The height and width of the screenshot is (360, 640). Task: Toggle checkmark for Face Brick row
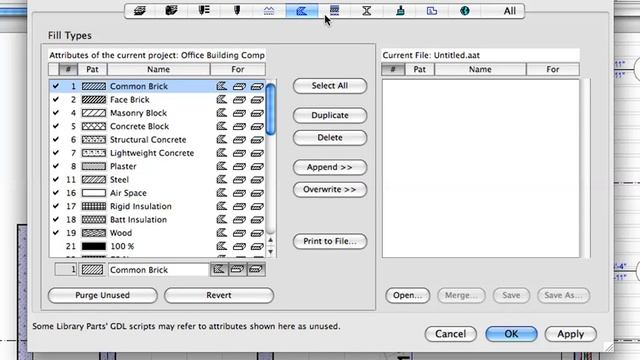coord(56,100)
